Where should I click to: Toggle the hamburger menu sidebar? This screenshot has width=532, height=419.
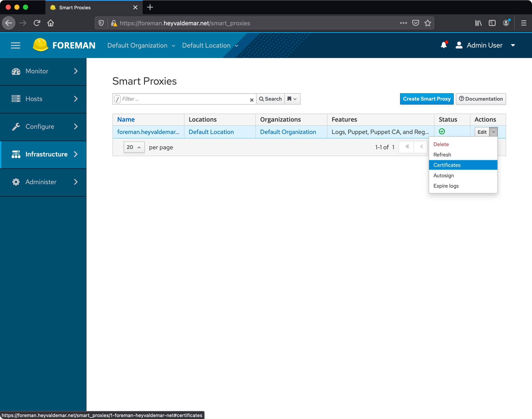(16, 45)
